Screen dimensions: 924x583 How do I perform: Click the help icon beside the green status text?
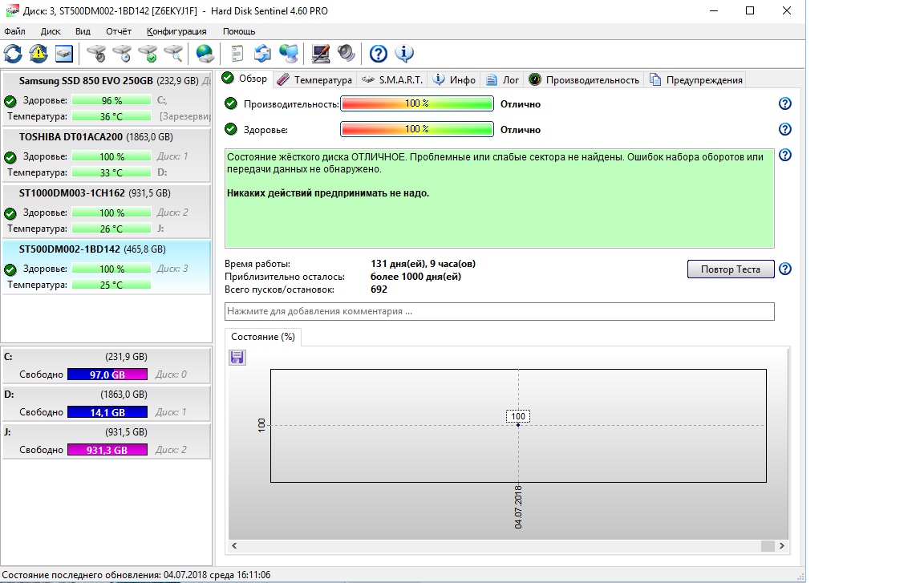click(785, 155)
